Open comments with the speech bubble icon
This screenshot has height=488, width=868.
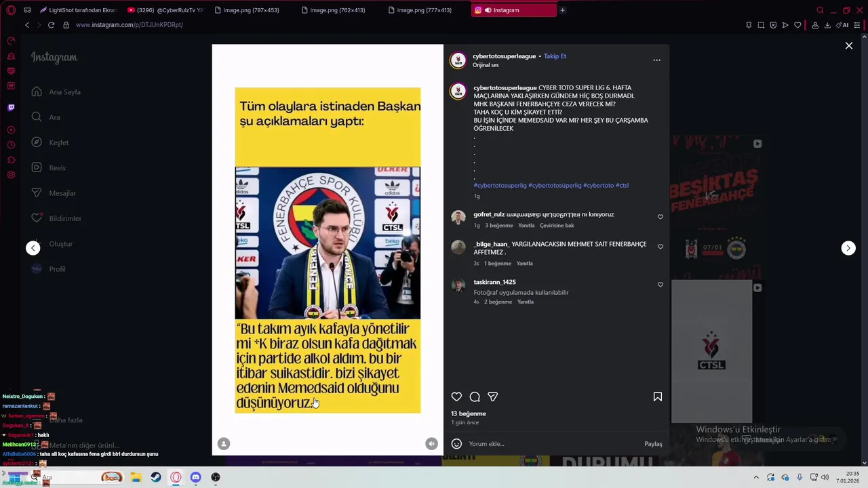click(475, 397)
